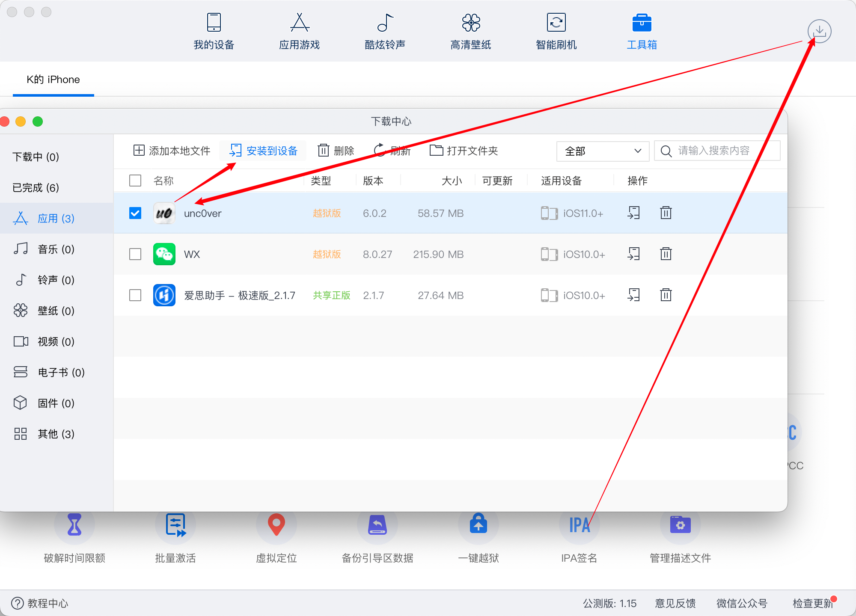
Task: Sort by the 大小 column header
Action: [x=452, y=181]
